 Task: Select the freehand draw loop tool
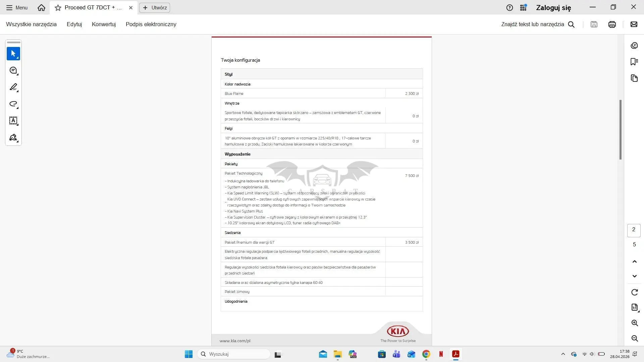click(13, 104)
